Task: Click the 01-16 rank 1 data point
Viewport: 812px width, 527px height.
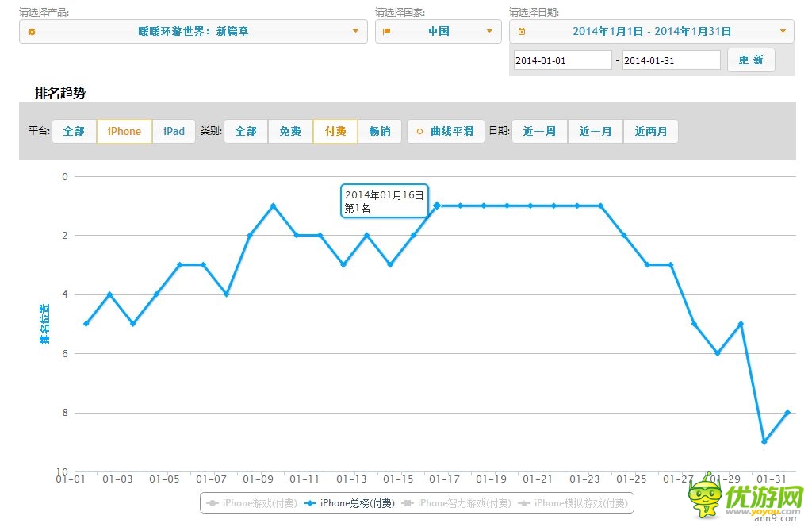Action: (x=437, y=206)
